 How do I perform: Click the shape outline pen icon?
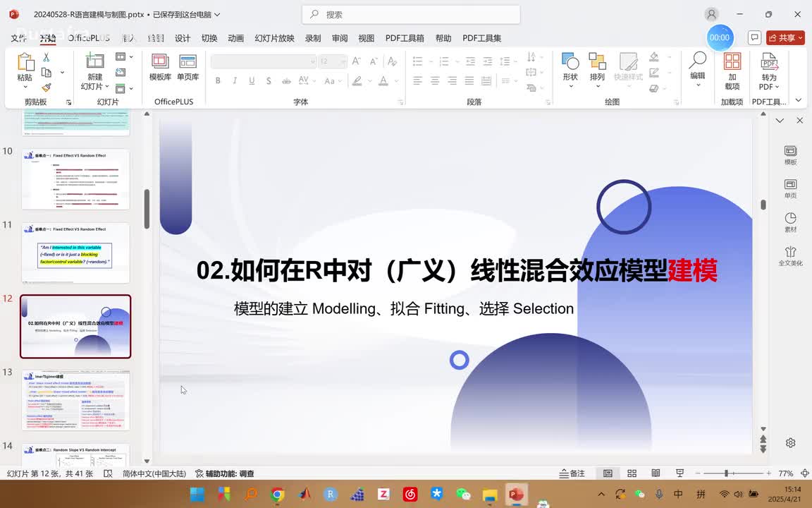654,73
